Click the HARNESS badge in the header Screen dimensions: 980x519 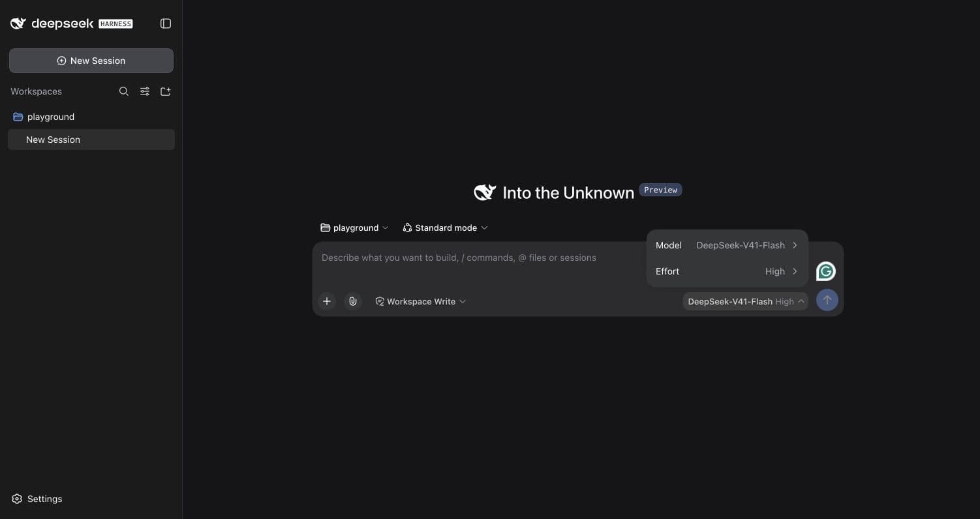coord(115,24)
